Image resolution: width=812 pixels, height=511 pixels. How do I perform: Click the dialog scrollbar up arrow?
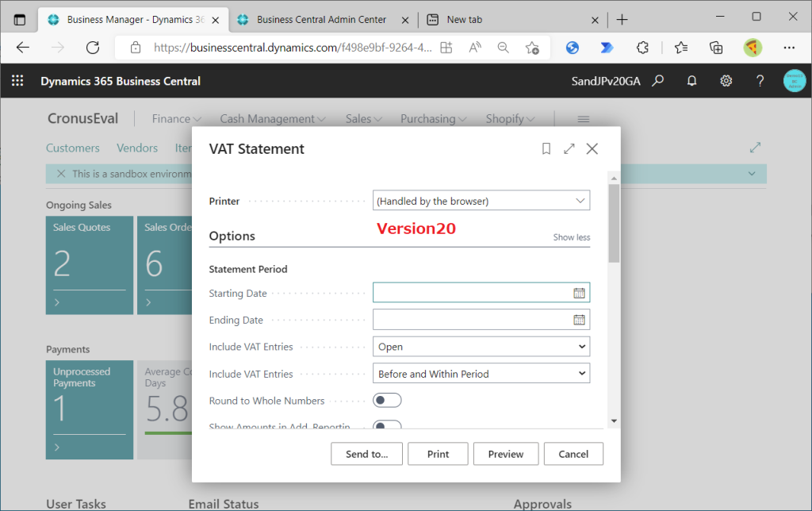615,179
